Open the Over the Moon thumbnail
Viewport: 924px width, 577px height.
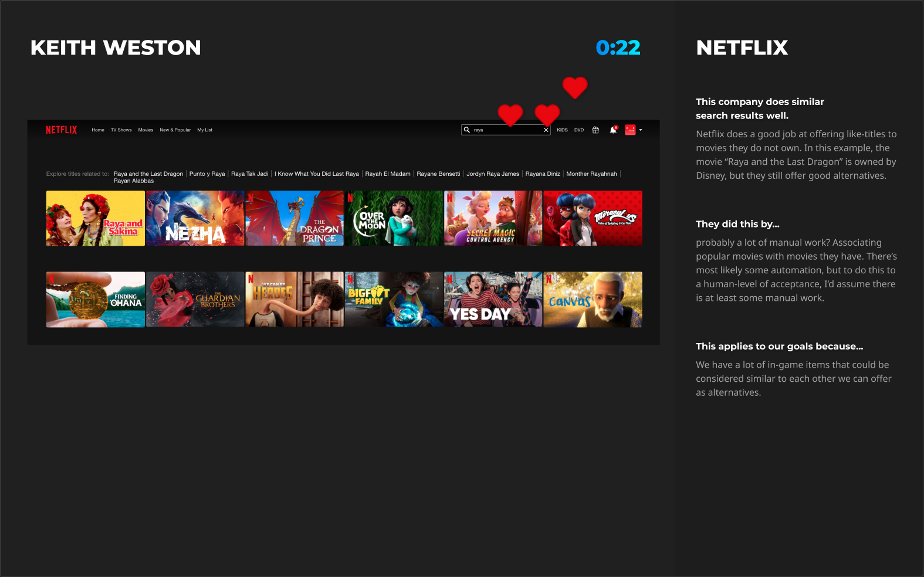[x=394, y=218]
